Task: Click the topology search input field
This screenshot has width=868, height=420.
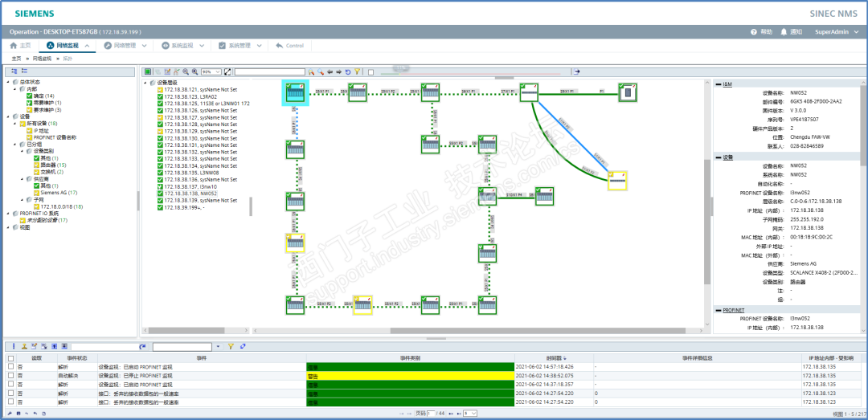Action: pos(269,72)
